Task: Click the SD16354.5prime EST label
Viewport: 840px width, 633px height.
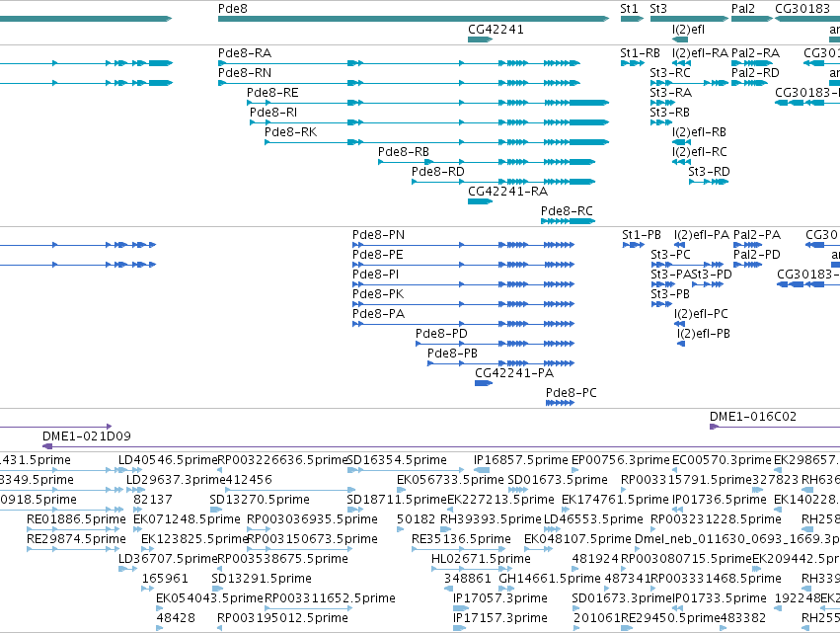Action: pos(397,460)
